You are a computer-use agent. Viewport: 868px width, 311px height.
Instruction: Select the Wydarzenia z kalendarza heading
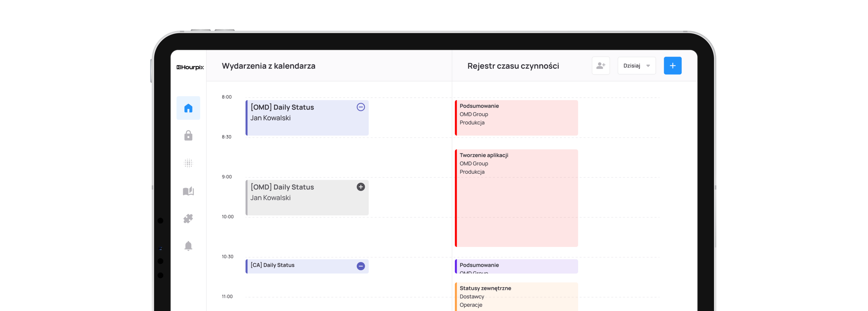point(269,66)
